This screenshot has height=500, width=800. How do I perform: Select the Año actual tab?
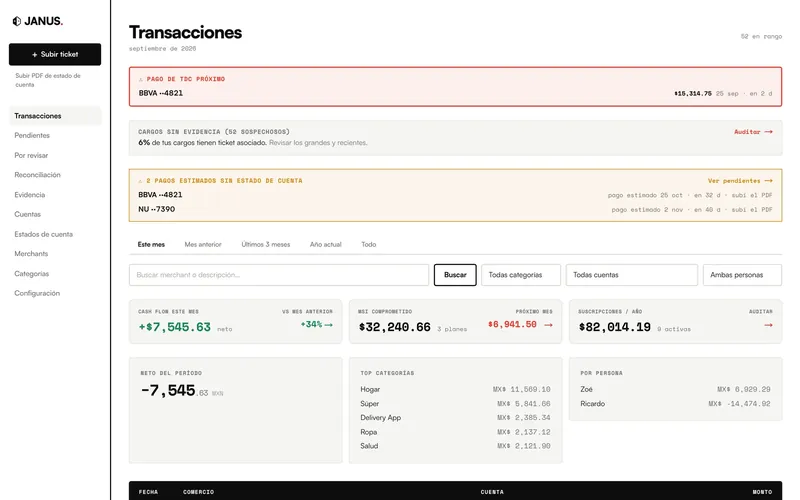(326, 244)
